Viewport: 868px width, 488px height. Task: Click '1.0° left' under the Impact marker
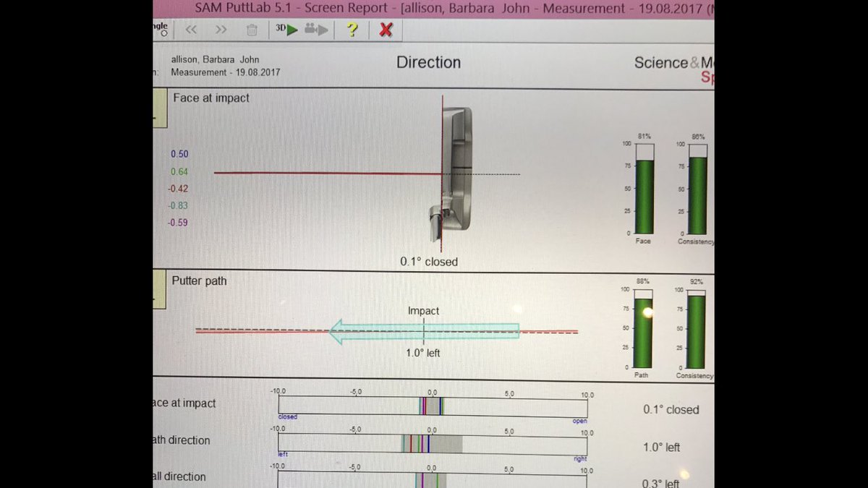[423, 353]
